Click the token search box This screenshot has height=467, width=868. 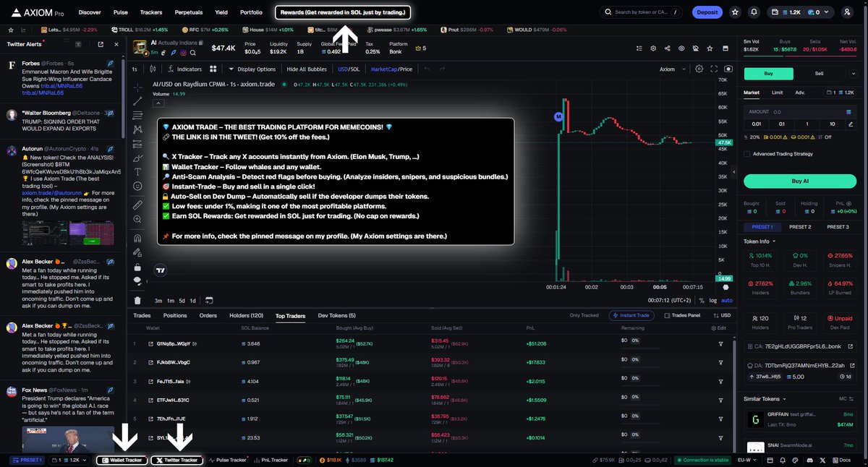point(642,12)
